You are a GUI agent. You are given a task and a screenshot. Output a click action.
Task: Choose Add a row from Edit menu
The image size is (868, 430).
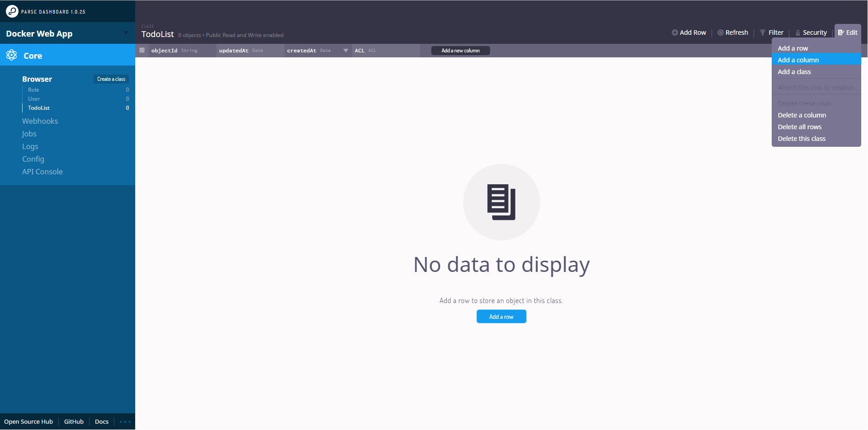816,48
